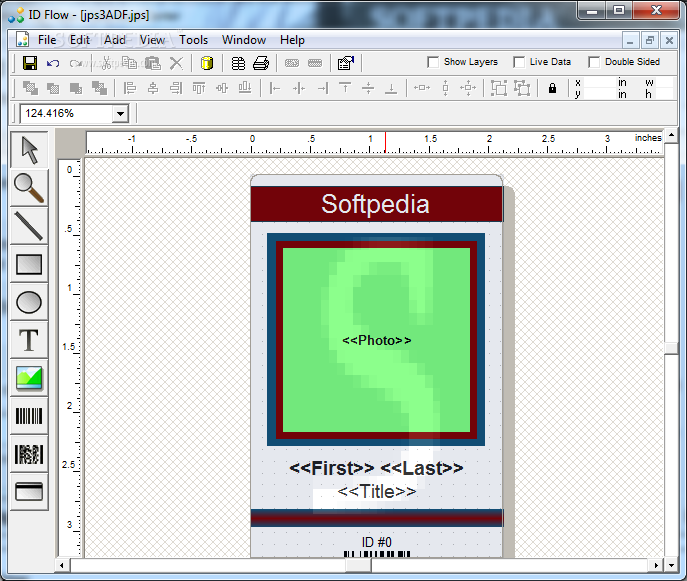Open the Help menu
Image resolution: width=687 pixels, height=581 pixels.
pos(292,40)
